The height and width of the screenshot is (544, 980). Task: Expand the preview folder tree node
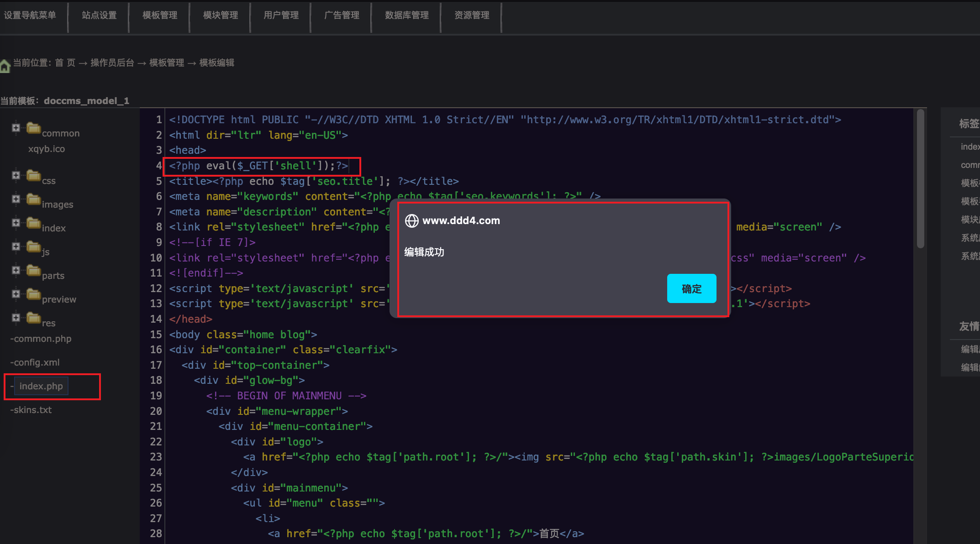16,294
